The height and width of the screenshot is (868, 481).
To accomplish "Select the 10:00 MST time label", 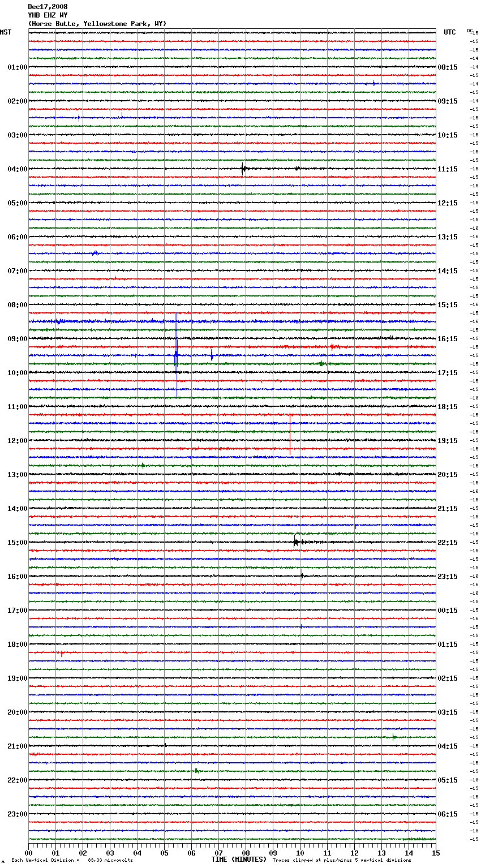I will tap(18, 373).
